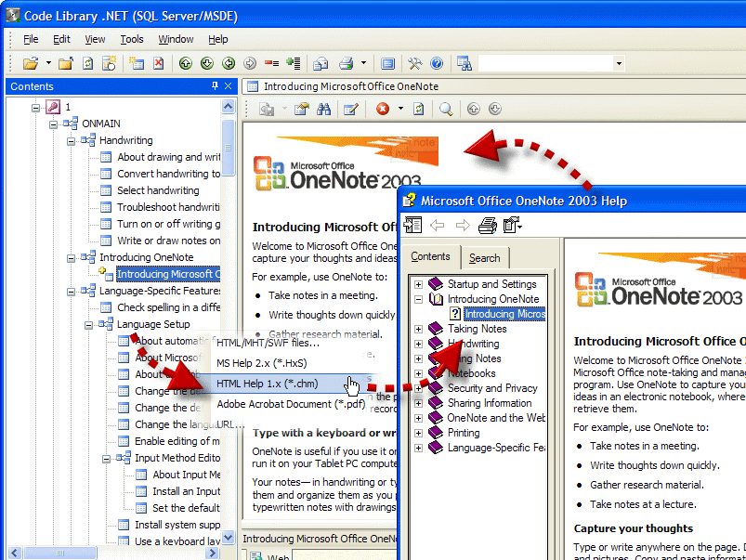Open the Edit menu
The width and height of the screenshot is (746, 560).
[61, 39]
